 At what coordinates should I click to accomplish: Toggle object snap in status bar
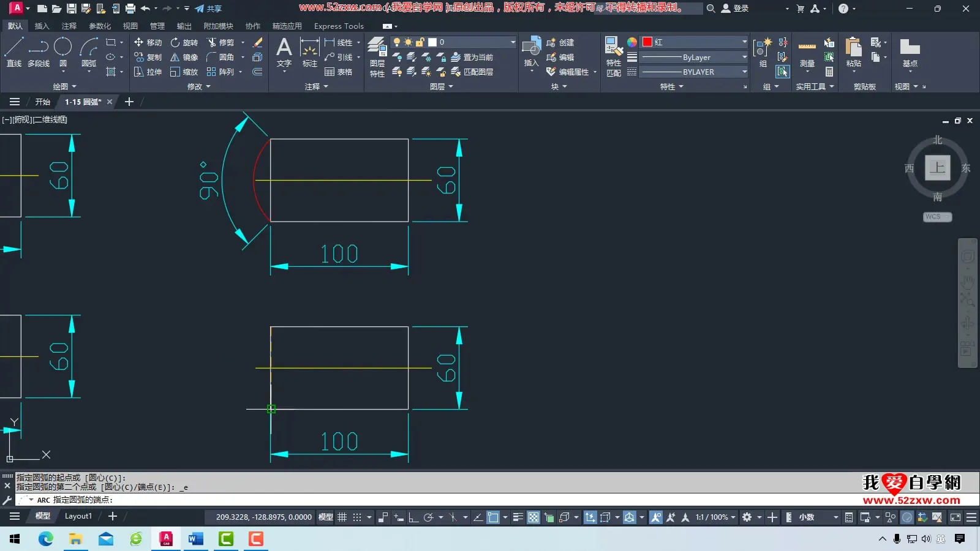click(x=493, y=517)
